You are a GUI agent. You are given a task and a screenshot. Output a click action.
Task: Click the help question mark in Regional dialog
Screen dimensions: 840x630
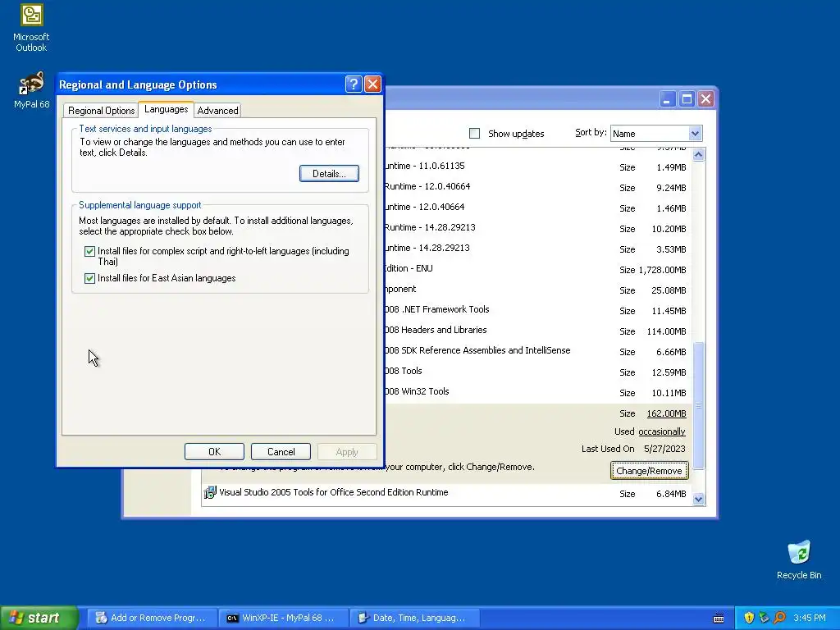coord(354,84)
